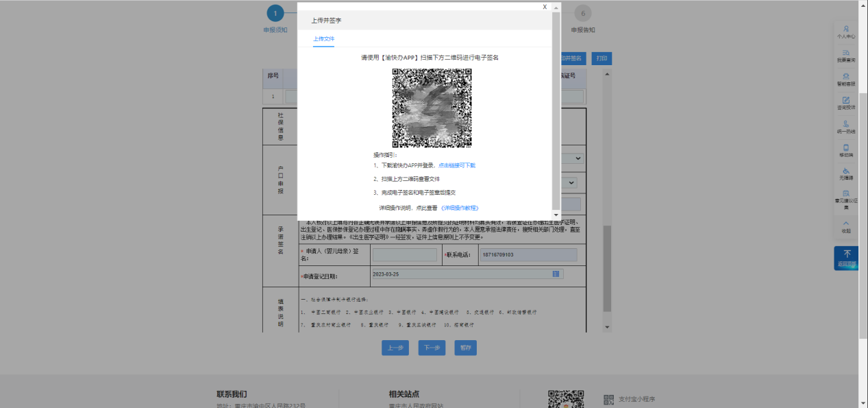Click the 相关站点 footer heading
The height and width of the screenshot is (408, 868).
pos(404,394)
